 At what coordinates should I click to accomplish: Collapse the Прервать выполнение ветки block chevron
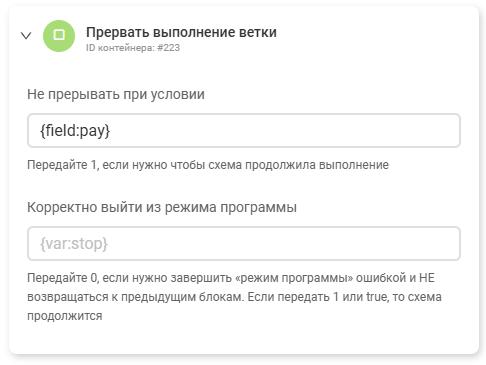(x=26, y=35)
